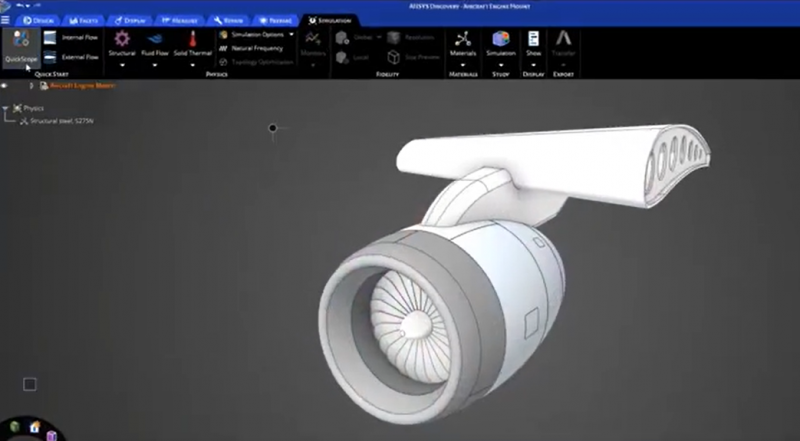Open the hamburger application menu
The width and height of the screenshot is (800, 441).
pos(7,19)
